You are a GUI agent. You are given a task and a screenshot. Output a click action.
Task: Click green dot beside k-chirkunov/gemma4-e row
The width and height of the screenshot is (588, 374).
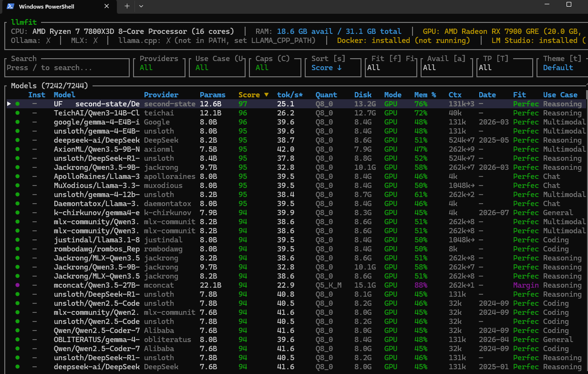[x=18, y=213]
